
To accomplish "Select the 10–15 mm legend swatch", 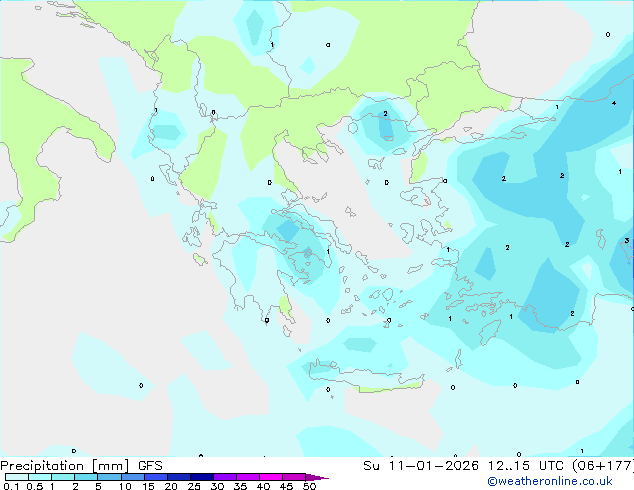I will 132,477.
